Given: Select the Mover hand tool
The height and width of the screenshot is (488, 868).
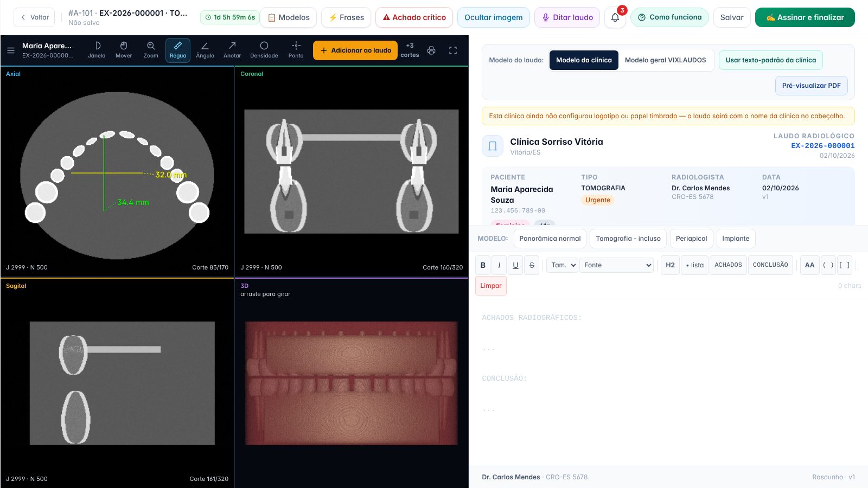Looking at the screenshot, I should (124, 50).
